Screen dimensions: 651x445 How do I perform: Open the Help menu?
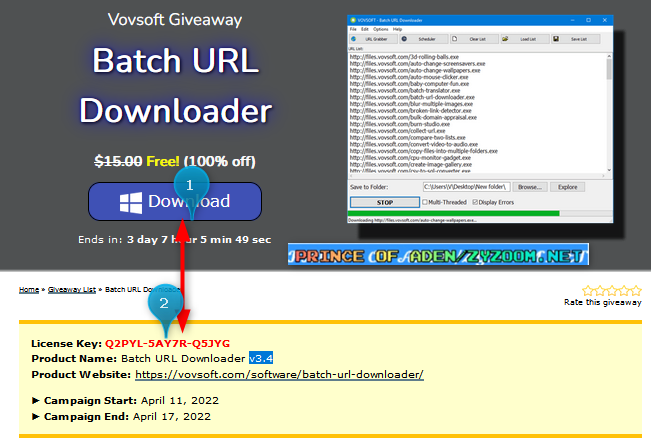397,29
